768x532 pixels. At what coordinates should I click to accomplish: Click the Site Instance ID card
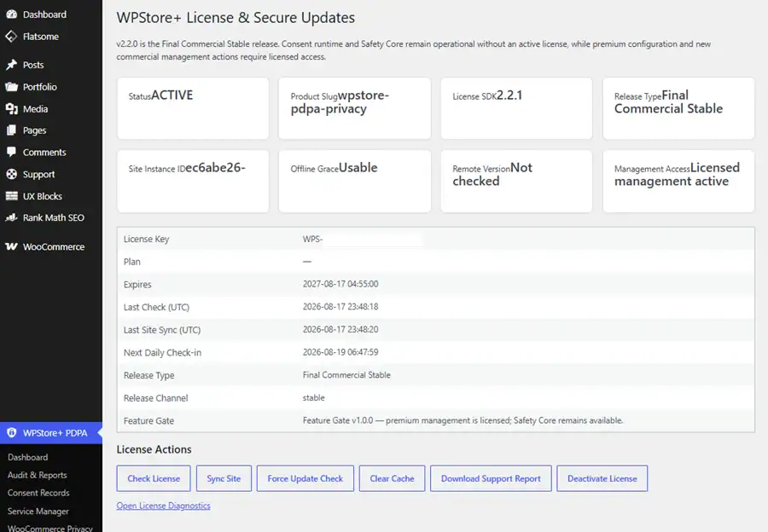click(x=193, y=181)
